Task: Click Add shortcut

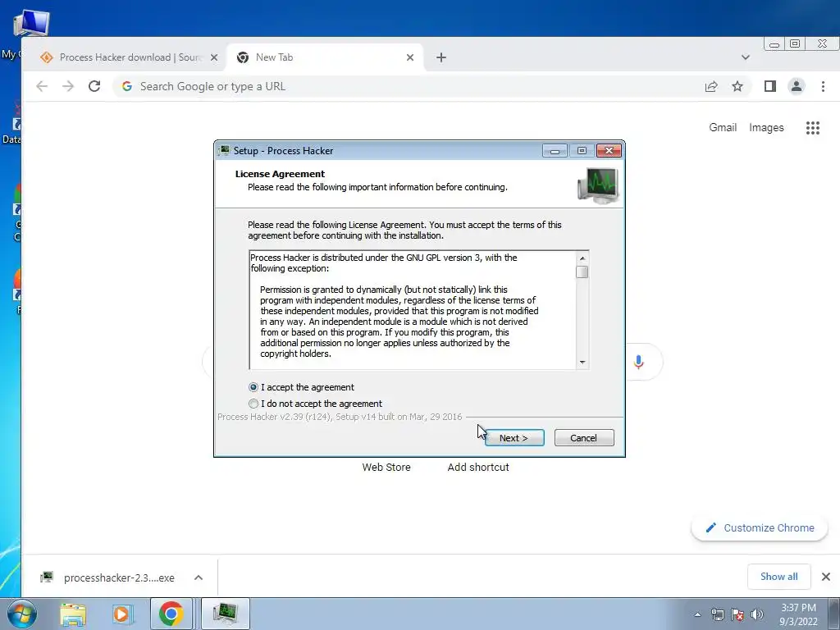Action: [478, 467]
